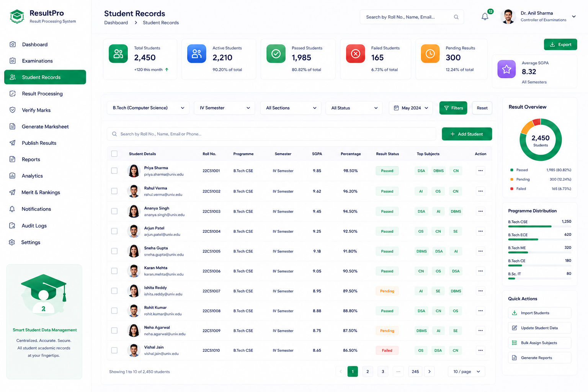Open Merit & Rankings sidebar item

[x=45, y=193]
